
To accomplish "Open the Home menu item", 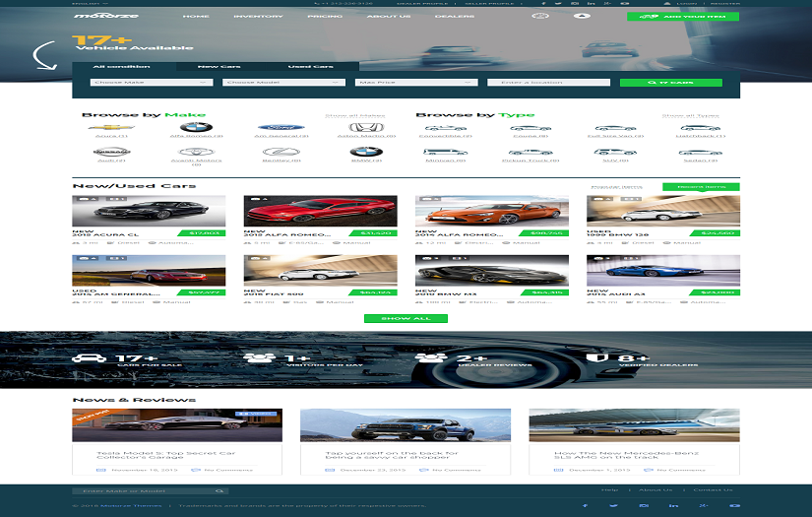I will 196,16.
